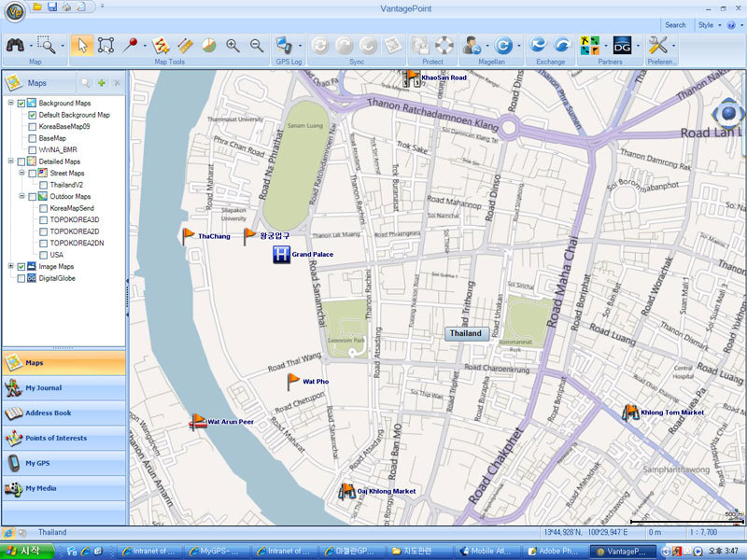Open print preview from quick-access bar
This screenshot has height=560, width=747.
tap(81, 7)
